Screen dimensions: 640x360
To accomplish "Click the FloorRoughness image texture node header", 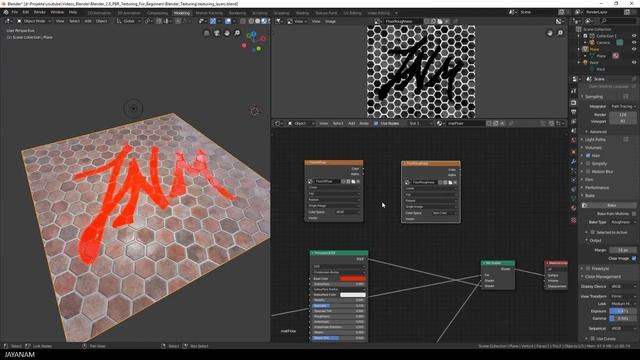I will pyautogui.click(x=431, y=164).
